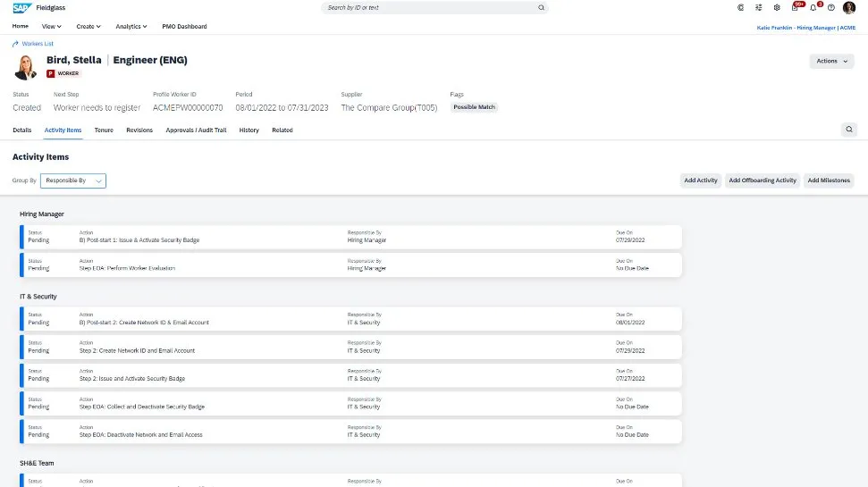Click search icon beside the tab row
This screenshot has height=487, width=868.
click(848, 130)
